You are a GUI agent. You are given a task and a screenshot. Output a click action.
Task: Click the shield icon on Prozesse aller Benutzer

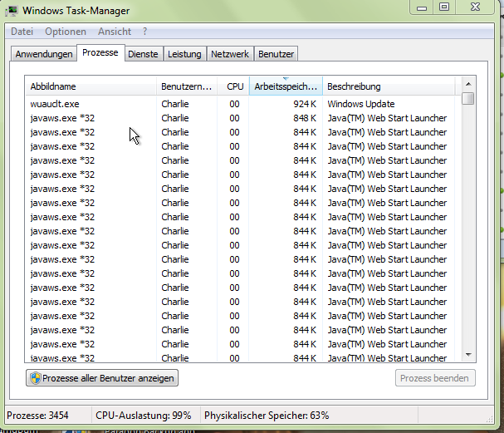click(36, 378)
